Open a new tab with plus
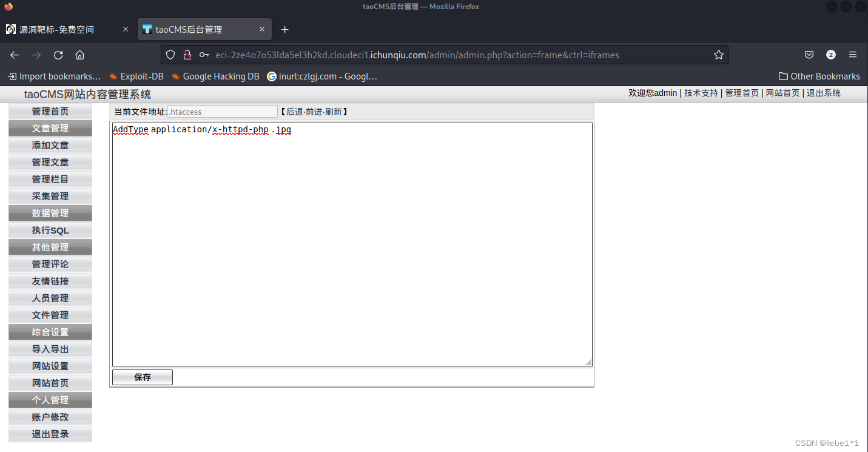868x452 pixels. [285, 29]
